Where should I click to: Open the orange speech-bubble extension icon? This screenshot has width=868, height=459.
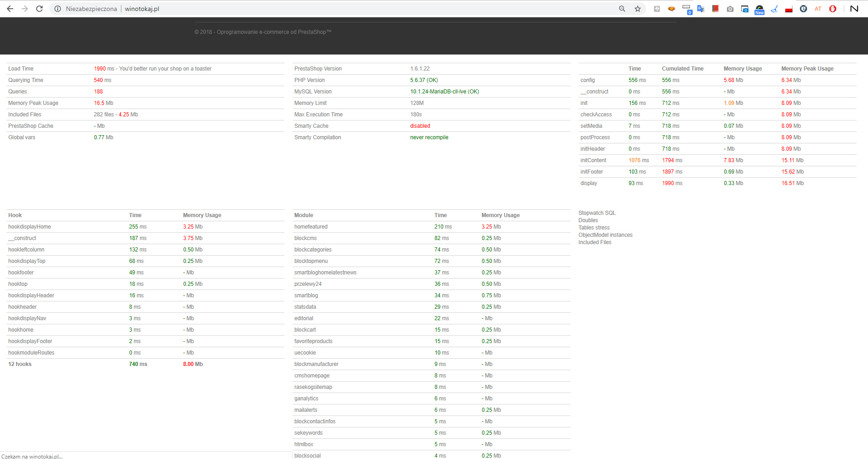[x=672, y=9]
